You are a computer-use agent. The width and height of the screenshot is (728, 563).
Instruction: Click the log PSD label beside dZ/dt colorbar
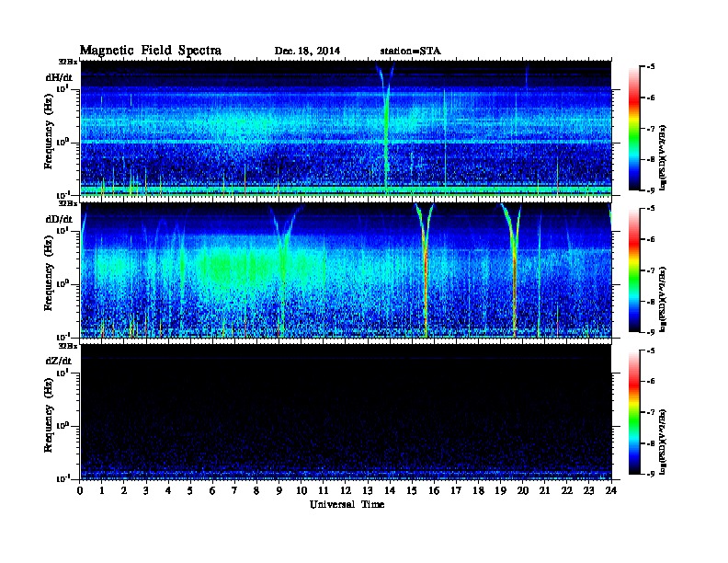[663, 442]
